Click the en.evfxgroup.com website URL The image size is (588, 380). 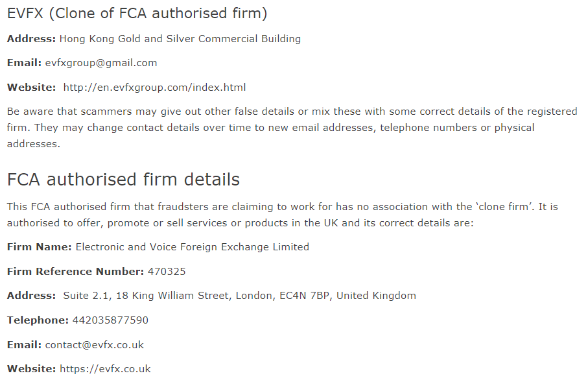(x=154, y=88)
